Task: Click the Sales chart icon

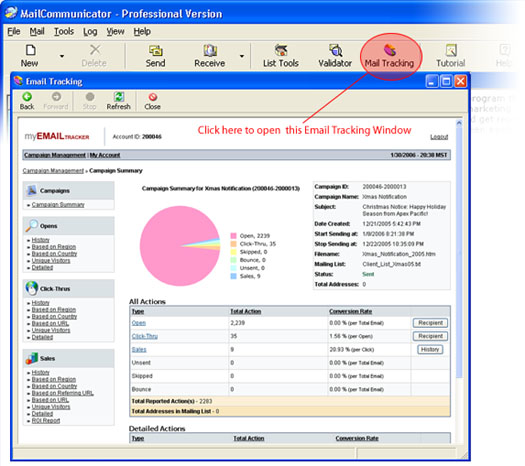Action: pyautogui.click(x=31, y=358)
